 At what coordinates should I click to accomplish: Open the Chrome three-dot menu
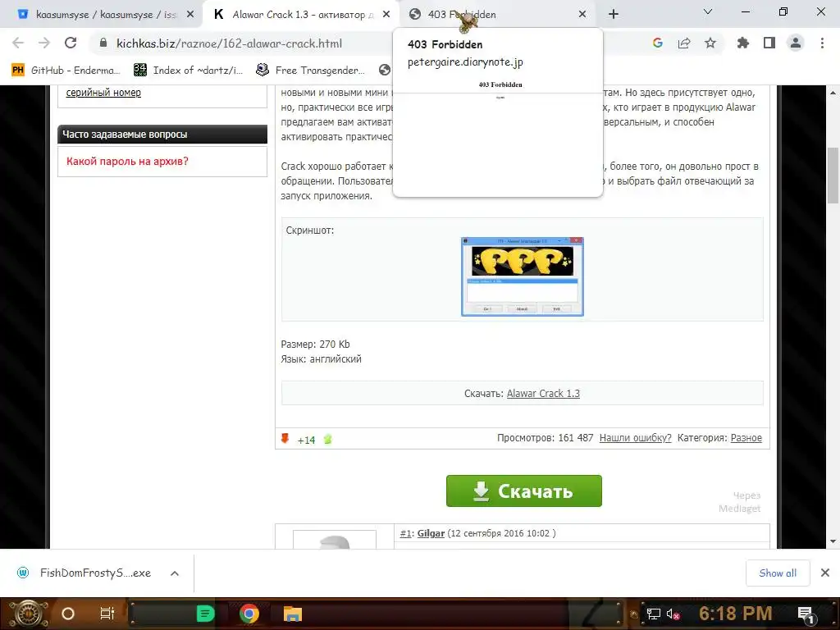tap(822, 43)
